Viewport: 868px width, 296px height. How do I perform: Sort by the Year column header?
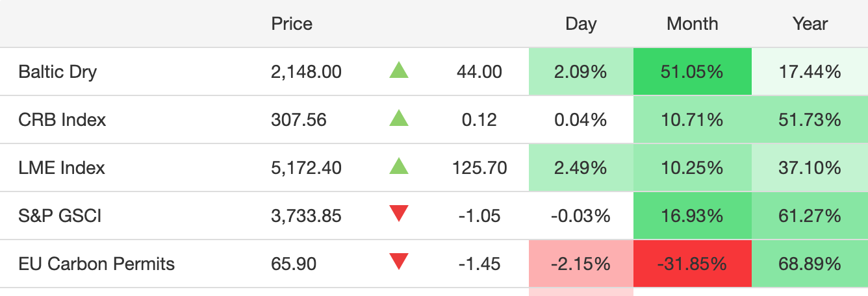(x=810, y=24)
